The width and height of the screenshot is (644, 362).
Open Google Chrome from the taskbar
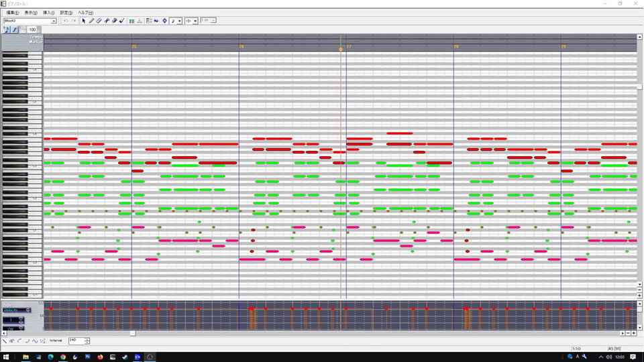[63, 357]
